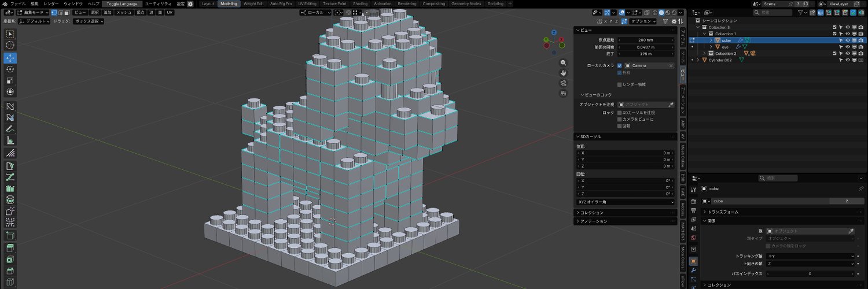
Task: Click the Toggle Language button
Action: coord(122,3)
